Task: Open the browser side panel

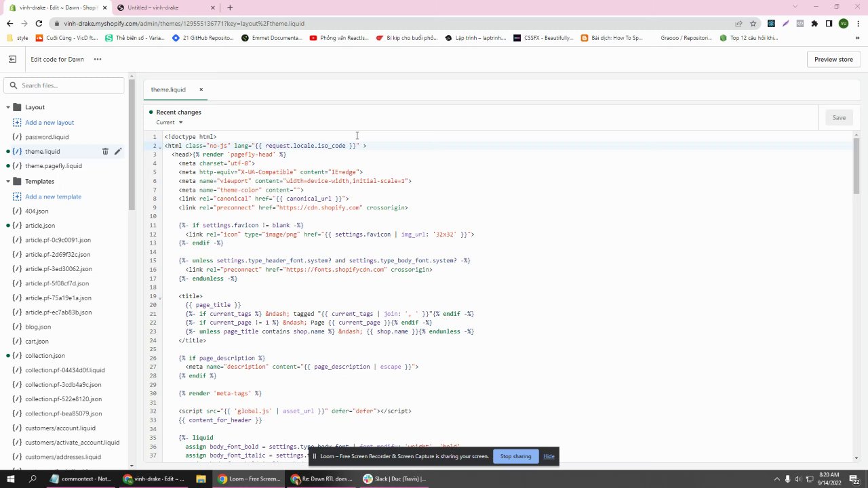Action: coord(829,23)
